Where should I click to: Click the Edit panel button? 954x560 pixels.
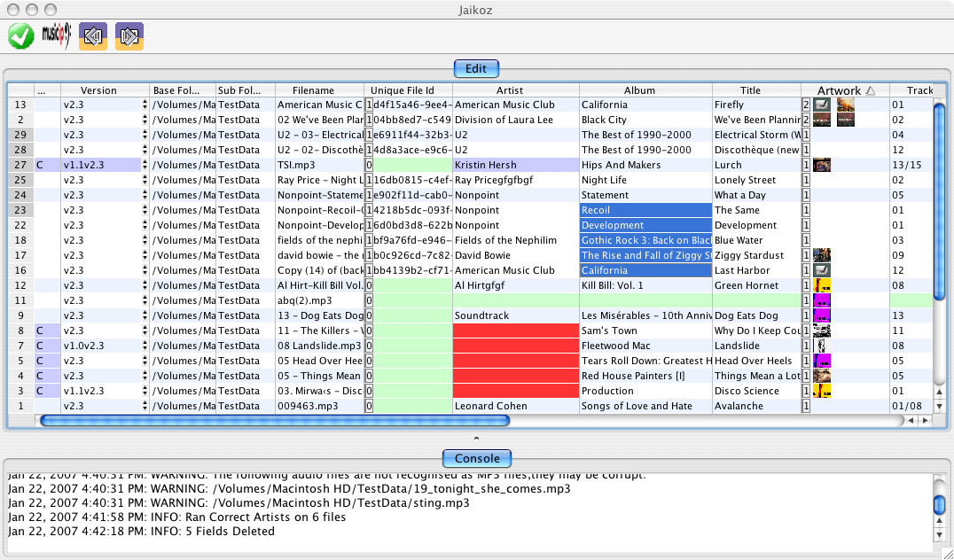(476, 68)
